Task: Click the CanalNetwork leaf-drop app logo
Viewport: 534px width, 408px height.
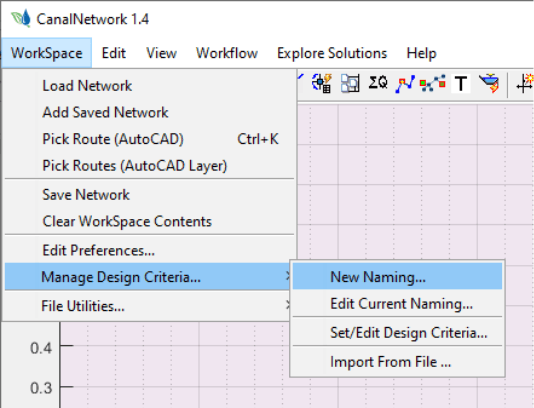Action: click(21, 19)
